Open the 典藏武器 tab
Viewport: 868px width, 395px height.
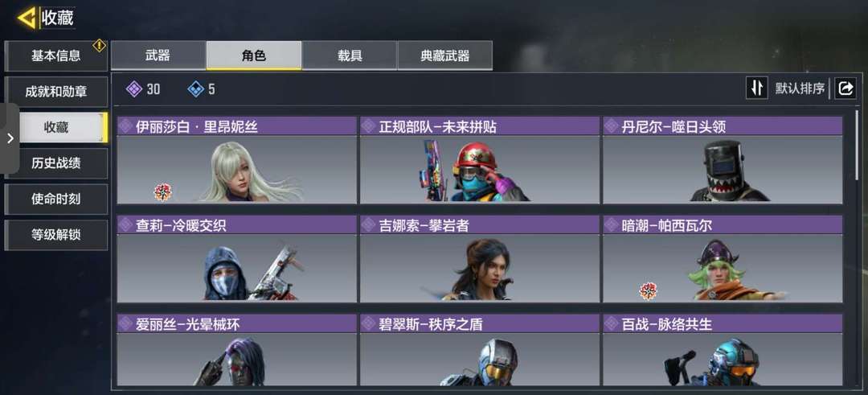pyautogui.click(x=445, y=56)
